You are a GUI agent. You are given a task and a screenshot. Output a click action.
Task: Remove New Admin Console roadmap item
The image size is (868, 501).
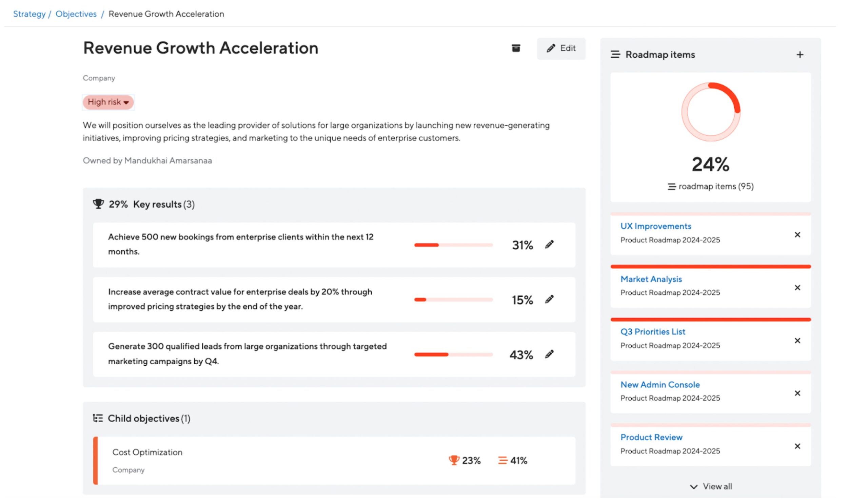click(797, 393)
